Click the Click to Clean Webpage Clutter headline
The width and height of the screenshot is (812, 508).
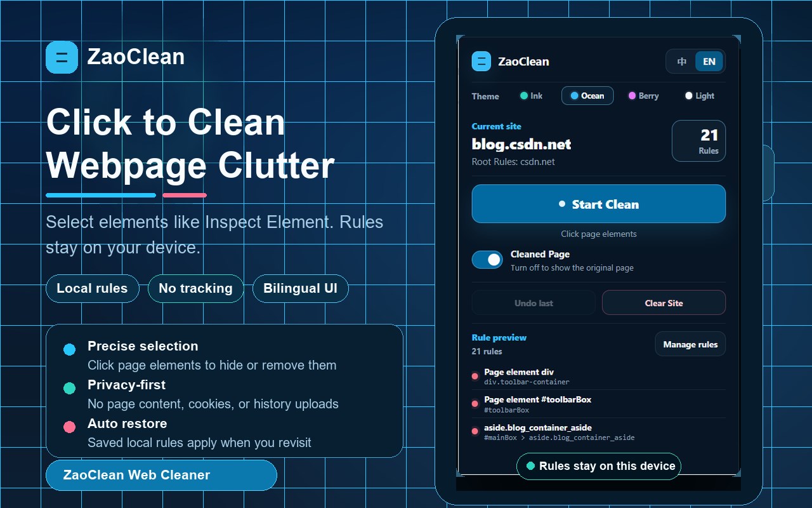pos(190,144)
